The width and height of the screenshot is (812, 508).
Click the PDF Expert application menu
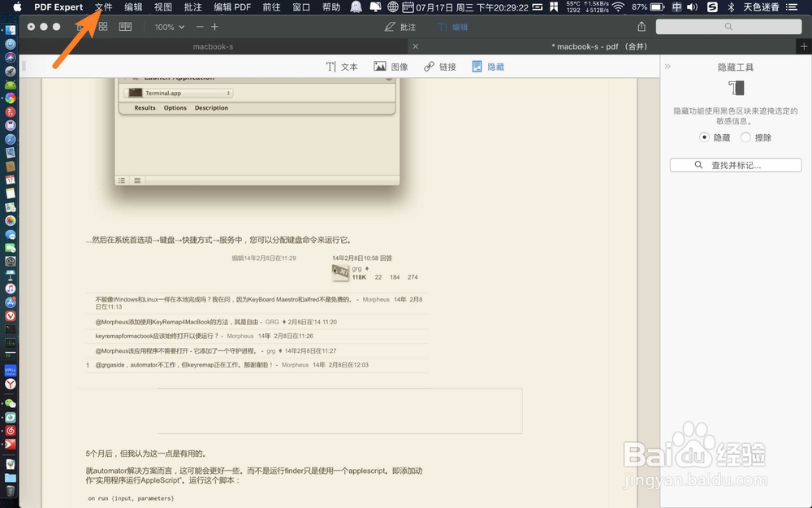point(58,7)
